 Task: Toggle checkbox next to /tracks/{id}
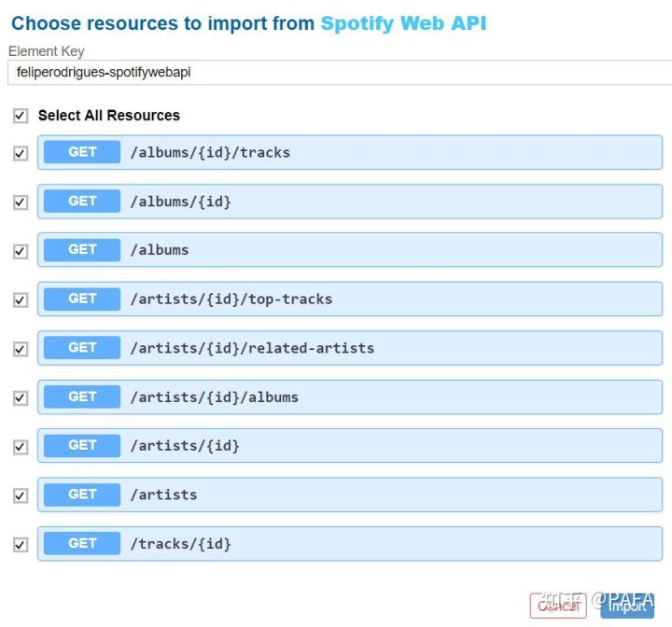pos(21,544)
